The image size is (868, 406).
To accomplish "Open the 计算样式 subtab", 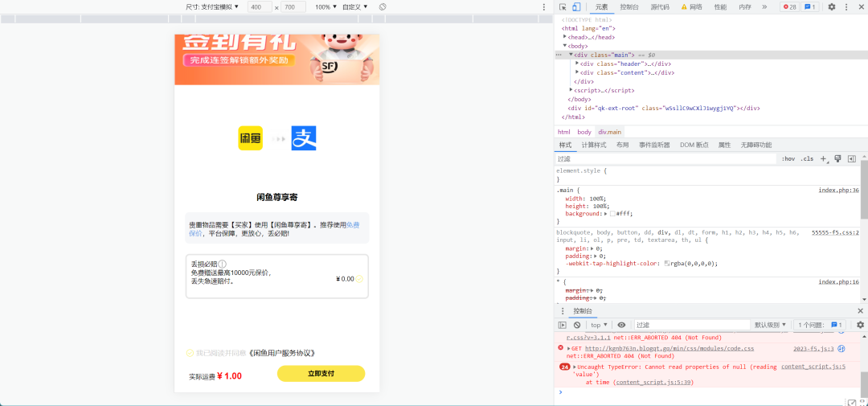I will 593,146.
